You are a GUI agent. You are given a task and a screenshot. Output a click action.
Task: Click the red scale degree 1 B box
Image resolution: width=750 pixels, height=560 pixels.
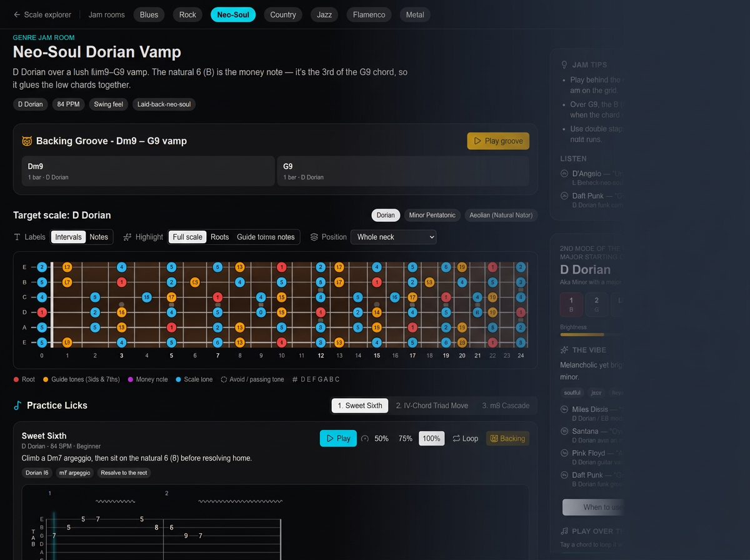pyautogui.click(x=571, y=304)
